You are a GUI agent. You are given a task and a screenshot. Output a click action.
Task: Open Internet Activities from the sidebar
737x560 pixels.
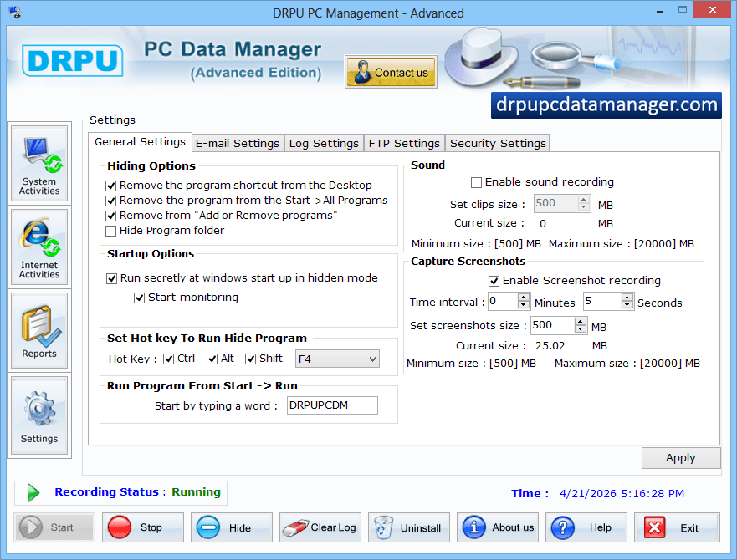point(39,247)
